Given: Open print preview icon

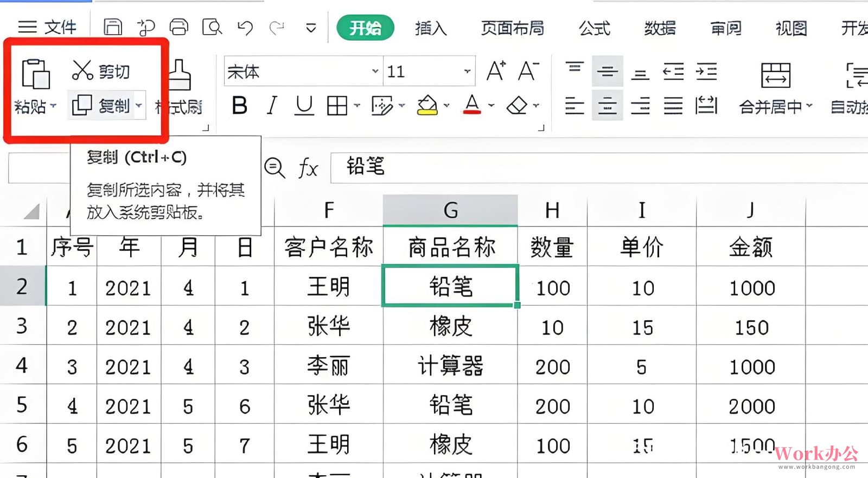Looking at the screenshot, I should point(212,27).
